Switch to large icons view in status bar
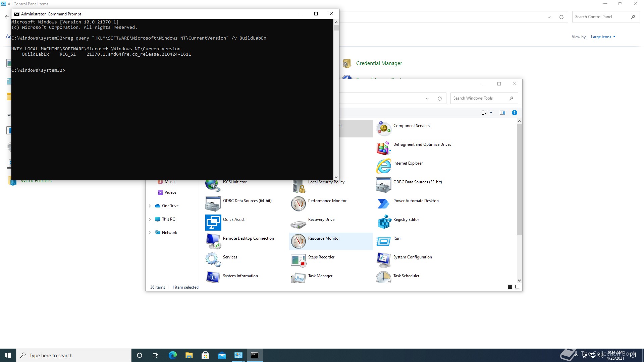 tap(517, 287)
